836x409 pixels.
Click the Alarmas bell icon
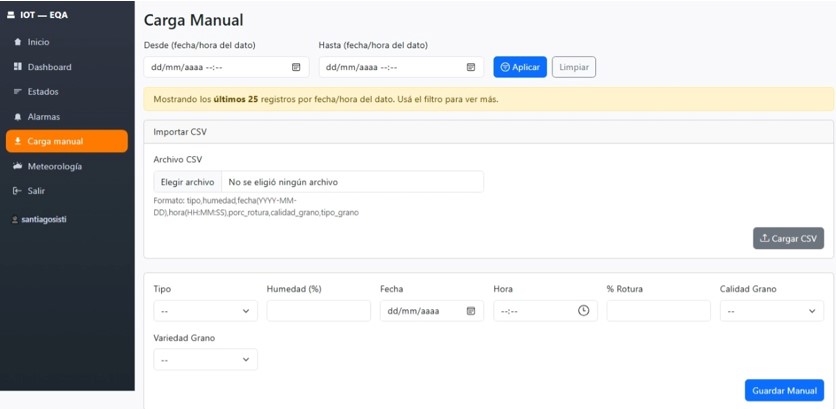[18, 117]
